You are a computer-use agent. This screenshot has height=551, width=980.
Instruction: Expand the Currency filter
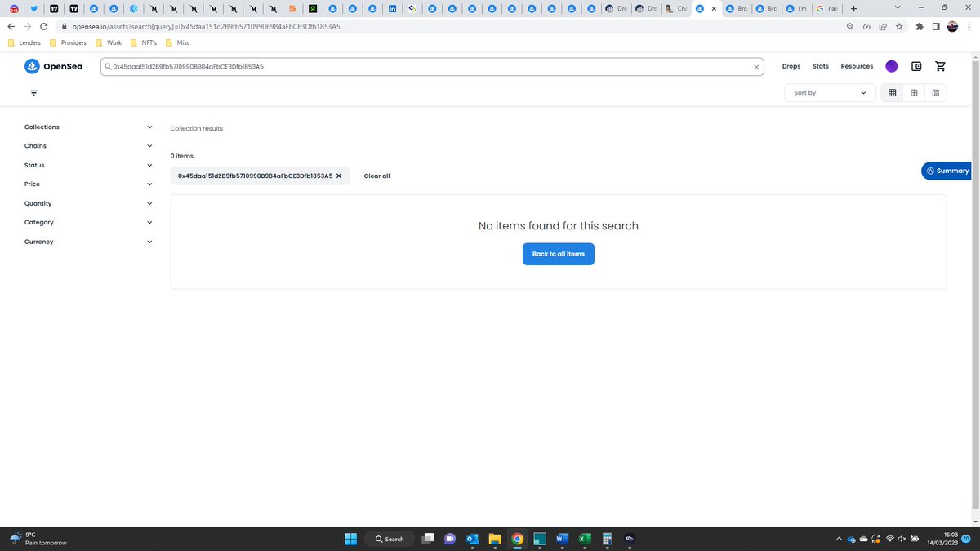point(88,242)
